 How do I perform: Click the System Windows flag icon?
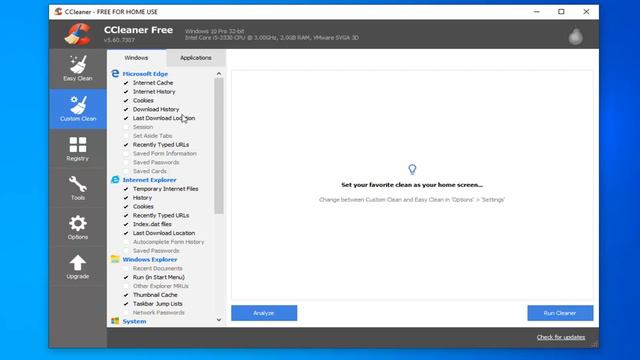coord(115,321)
